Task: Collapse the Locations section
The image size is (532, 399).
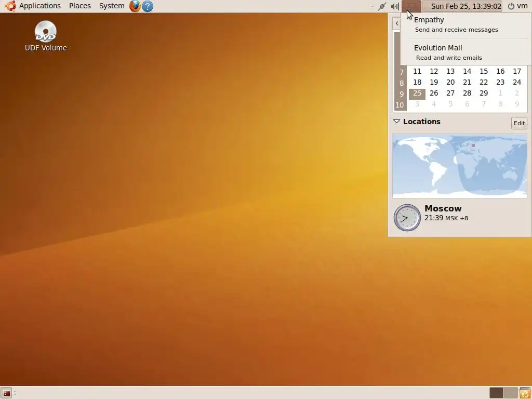Action: point(396,122)
